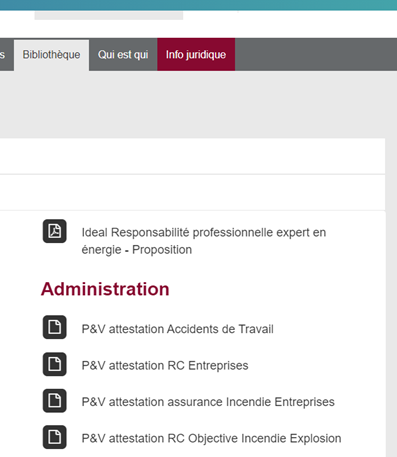The image size is (397, 457).
Task: Switch to the Bibliothèque tab
Action: pyautogui.click(x=51, y=55)
